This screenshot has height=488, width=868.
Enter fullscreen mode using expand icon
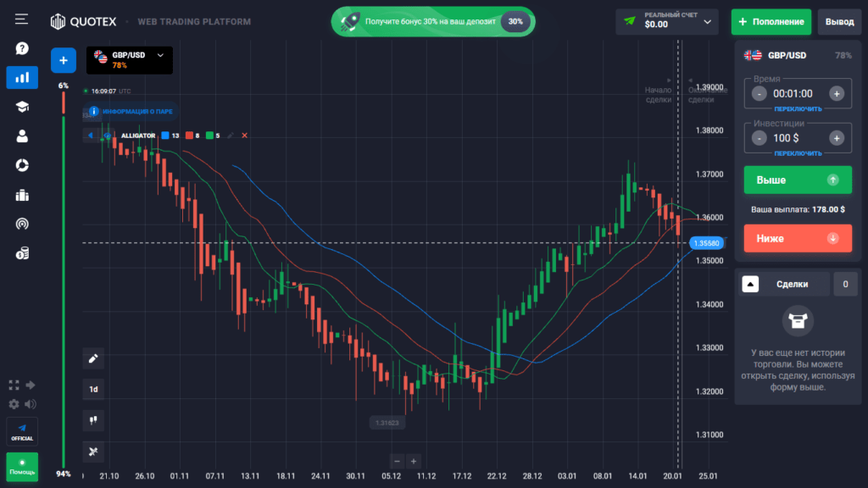[x=14, y=385]
